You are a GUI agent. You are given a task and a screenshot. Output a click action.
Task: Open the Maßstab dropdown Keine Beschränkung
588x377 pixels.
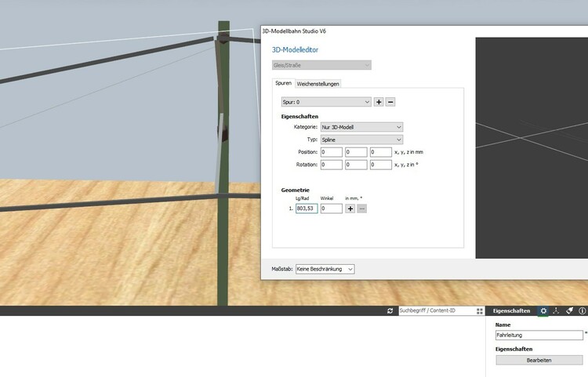click(x=325, y=269)
